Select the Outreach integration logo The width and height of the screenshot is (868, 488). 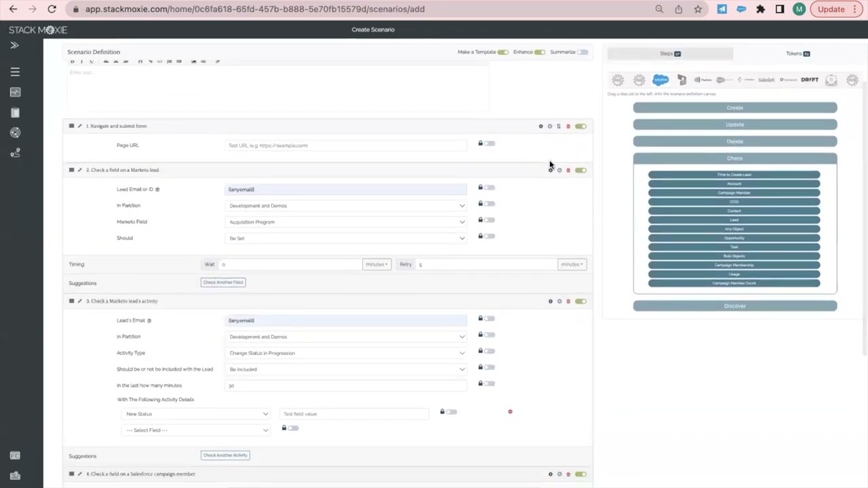(x=788, y=80)
